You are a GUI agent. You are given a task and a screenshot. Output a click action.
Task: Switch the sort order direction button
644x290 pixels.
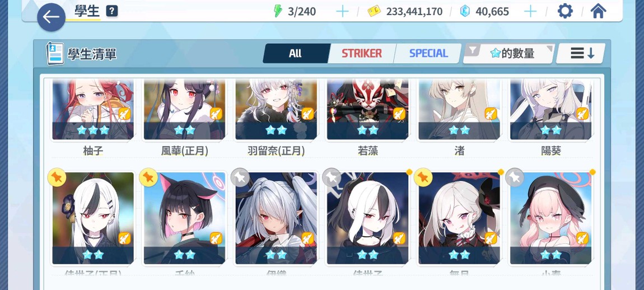tap(581, 53)
